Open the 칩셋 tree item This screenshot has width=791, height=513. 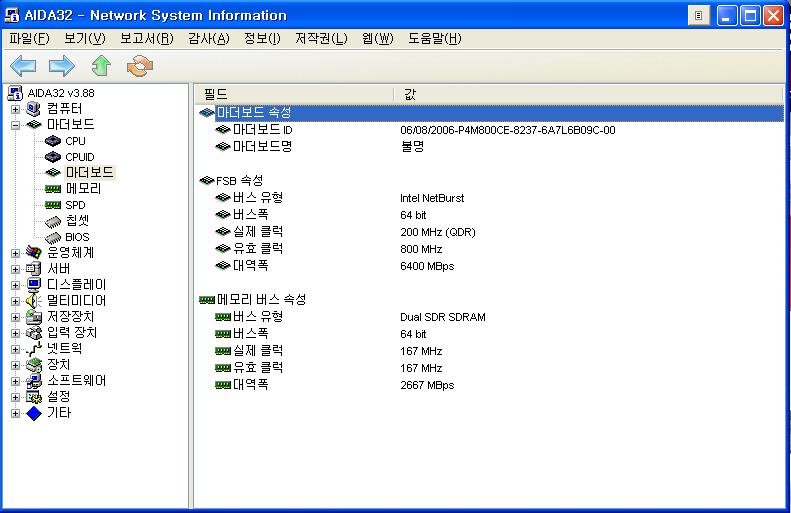coord(76,221)
